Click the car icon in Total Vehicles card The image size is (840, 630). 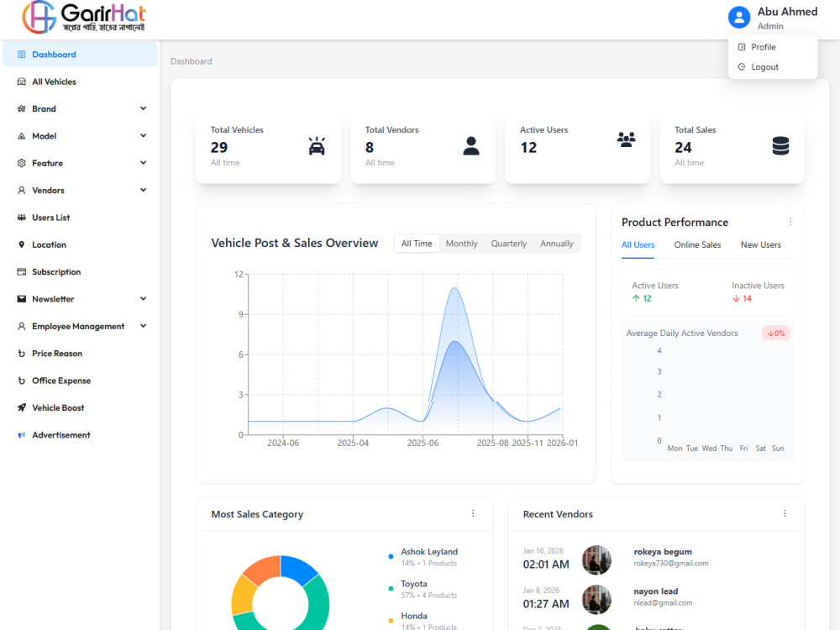tap(317, 146)
